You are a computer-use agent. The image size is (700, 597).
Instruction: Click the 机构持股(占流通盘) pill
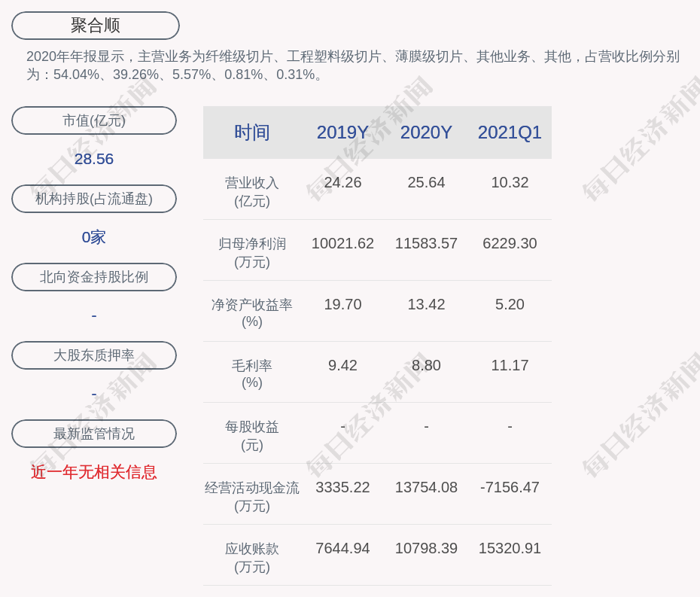[x=94, y=199]
